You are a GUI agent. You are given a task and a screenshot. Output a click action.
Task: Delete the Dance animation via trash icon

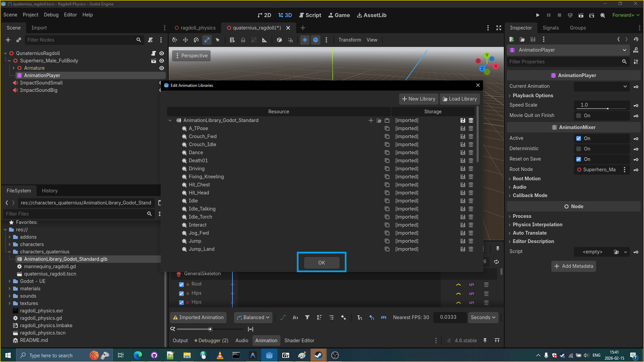click(471, 153)
